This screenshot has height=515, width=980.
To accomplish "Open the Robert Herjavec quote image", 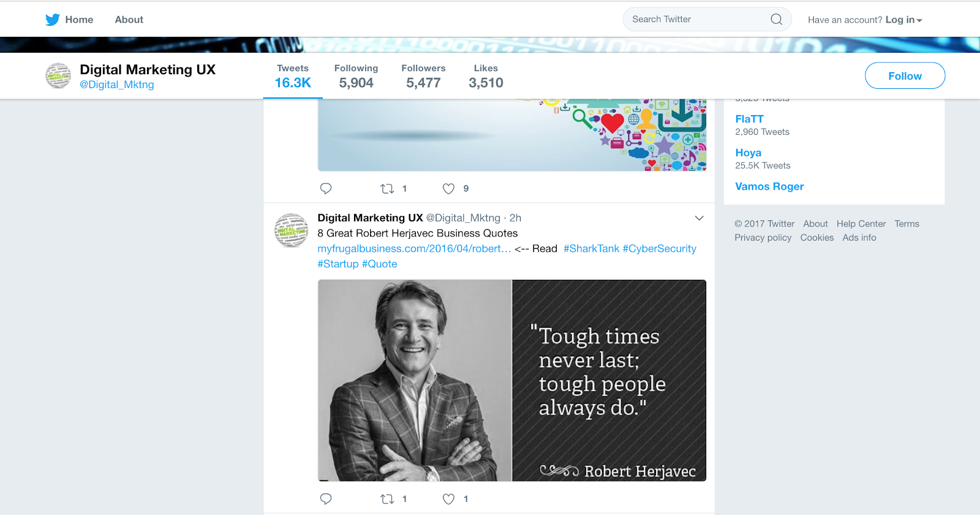I will tap(512, 380).
